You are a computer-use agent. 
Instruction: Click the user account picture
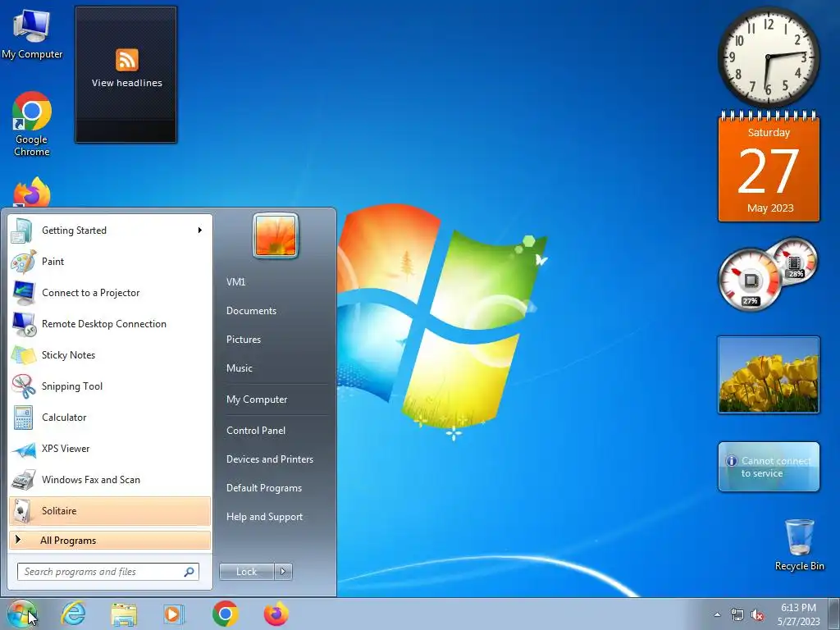pos(276,235)
